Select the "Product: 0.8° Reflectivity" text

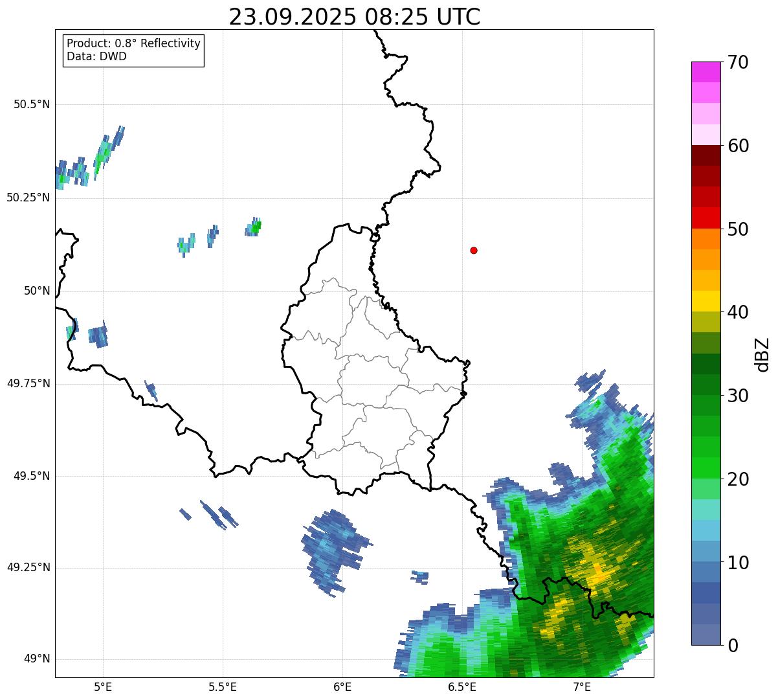(x=134, y=43)
